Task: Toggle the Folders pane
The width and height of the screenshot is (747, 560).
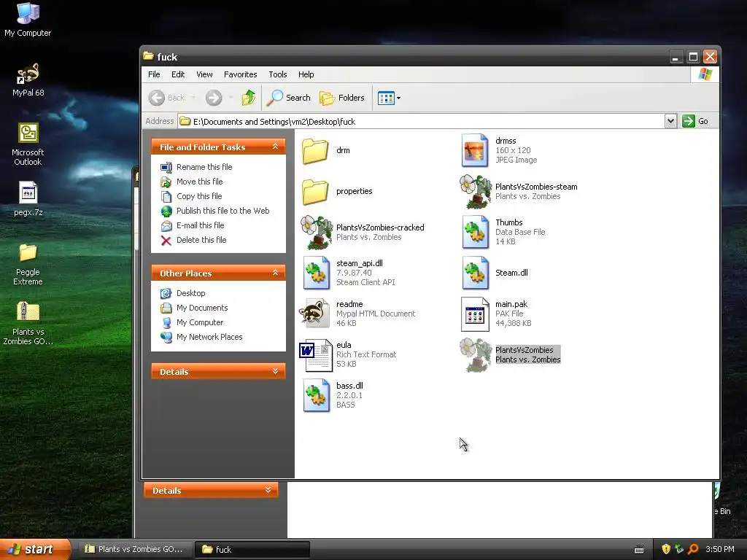Action: coord(342,98)
